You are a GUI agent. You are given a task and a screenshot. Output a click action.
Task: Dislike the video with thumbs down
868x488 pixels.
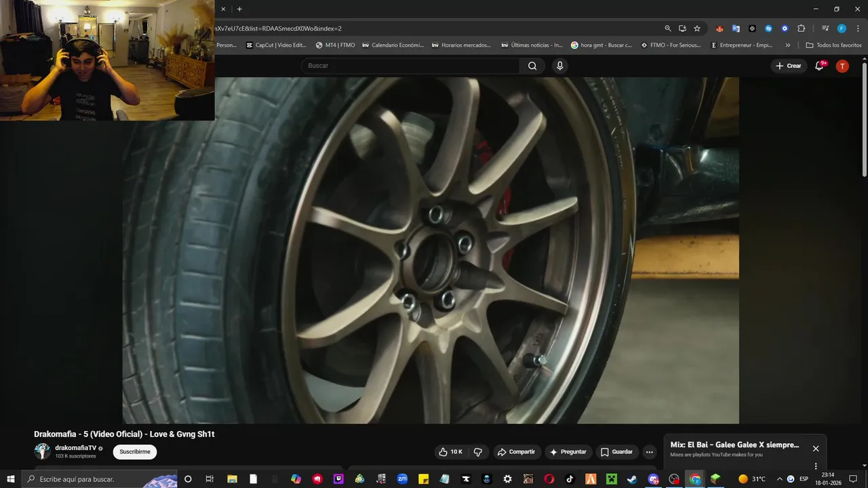[x=477, y=452]
